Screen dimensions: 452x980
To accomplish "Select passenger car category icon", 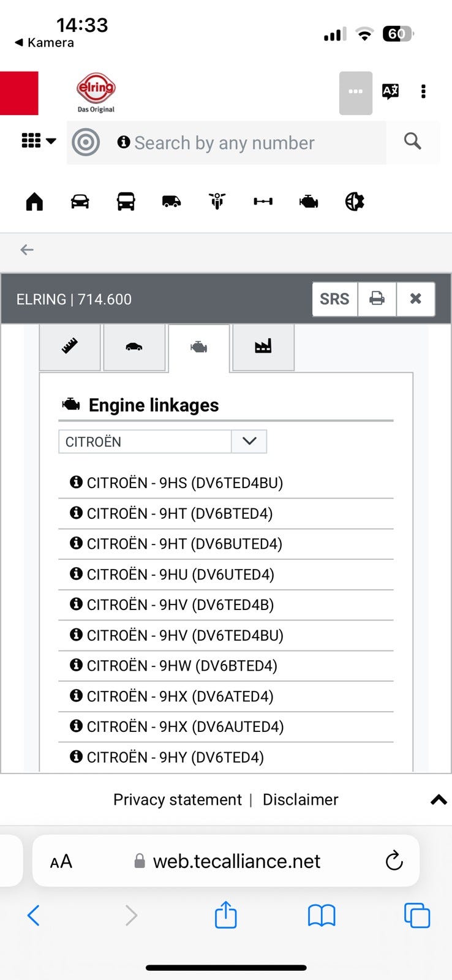I will [x=80, y=202].
